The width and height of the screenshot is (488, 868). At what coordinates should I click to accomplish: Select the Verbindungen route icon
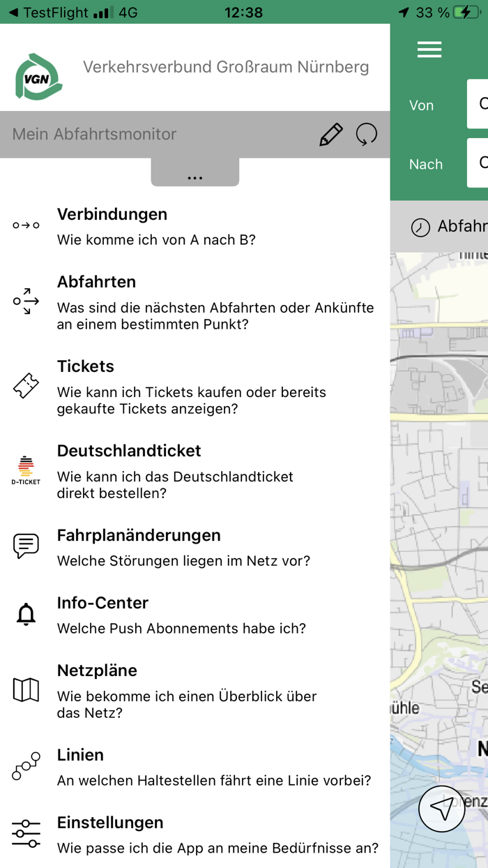(x=25, y=225)
